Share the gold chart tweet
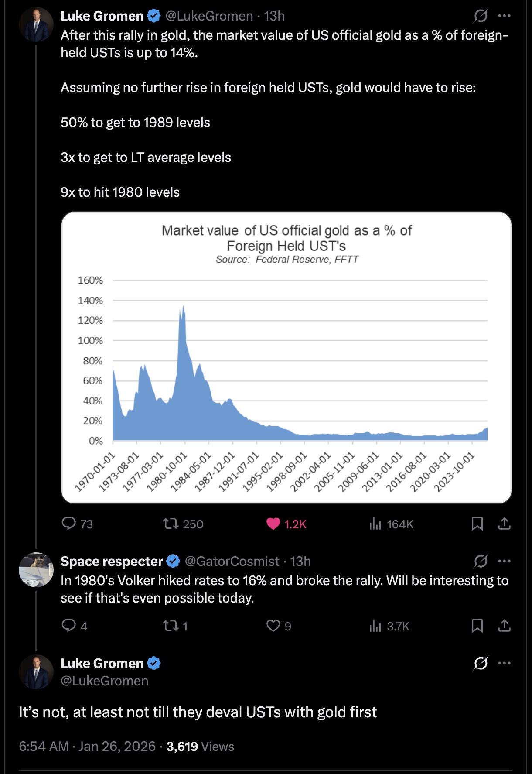The height and width of the screenshot is (774, 532). click(504, 524)
